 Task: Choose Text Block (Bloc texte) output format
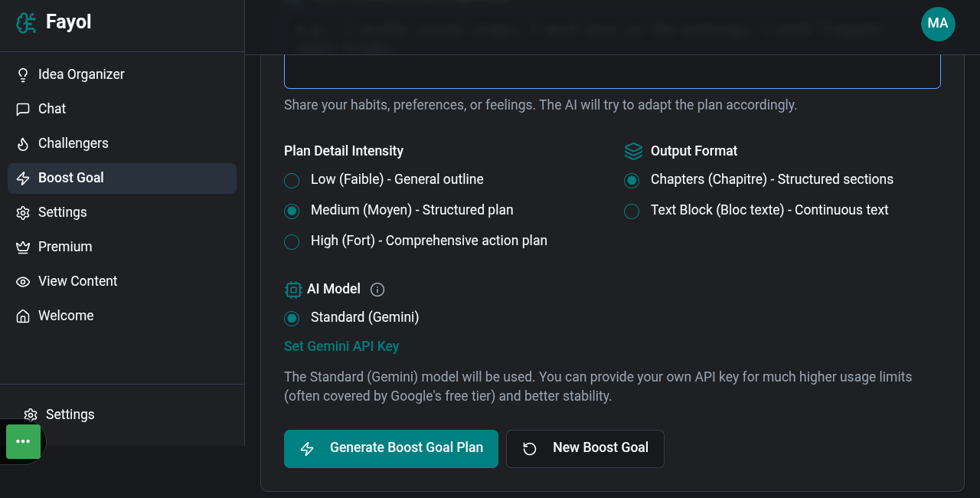tap(632, 211)
